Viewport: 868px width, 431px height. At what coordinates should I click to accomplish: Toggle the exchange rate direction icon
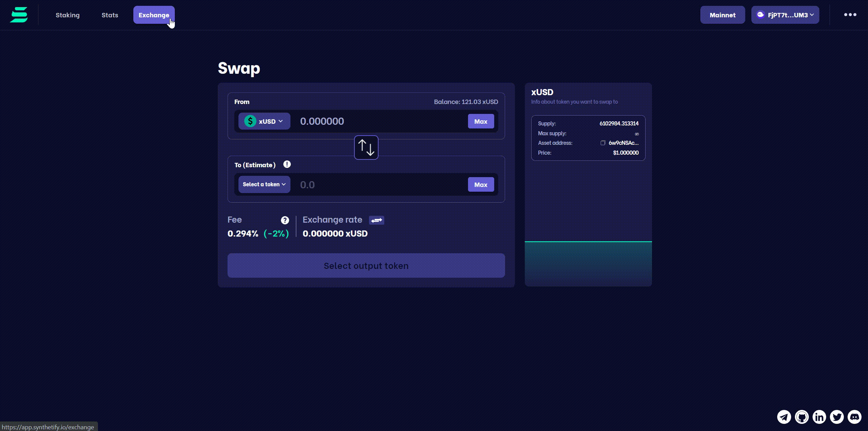click(x=377, y=220)
